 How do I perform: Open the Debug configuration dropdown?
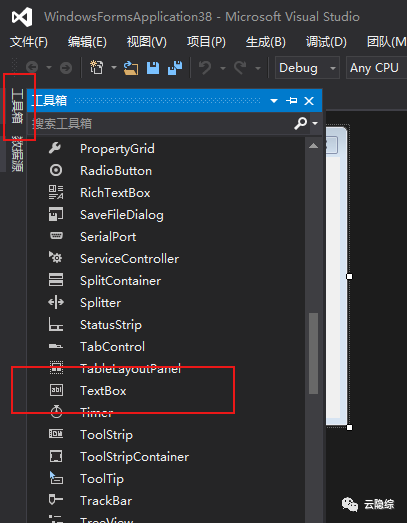(307, 68)
